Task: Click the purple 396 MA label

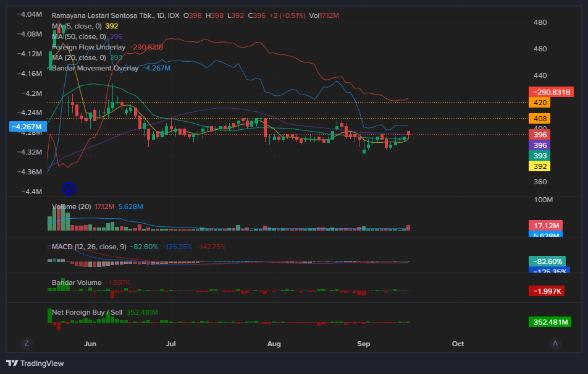Action: point(539,145)
